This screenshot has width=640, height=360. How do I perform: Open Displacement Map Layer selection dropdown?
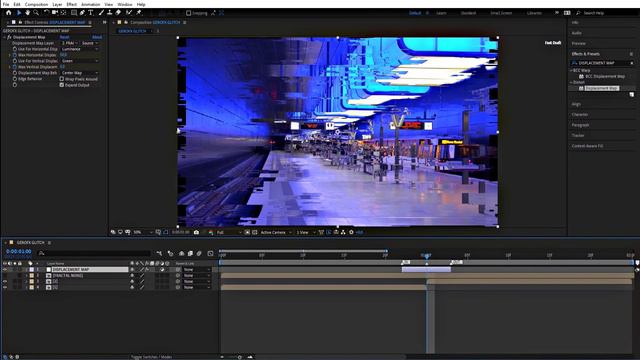click(70, 43)
